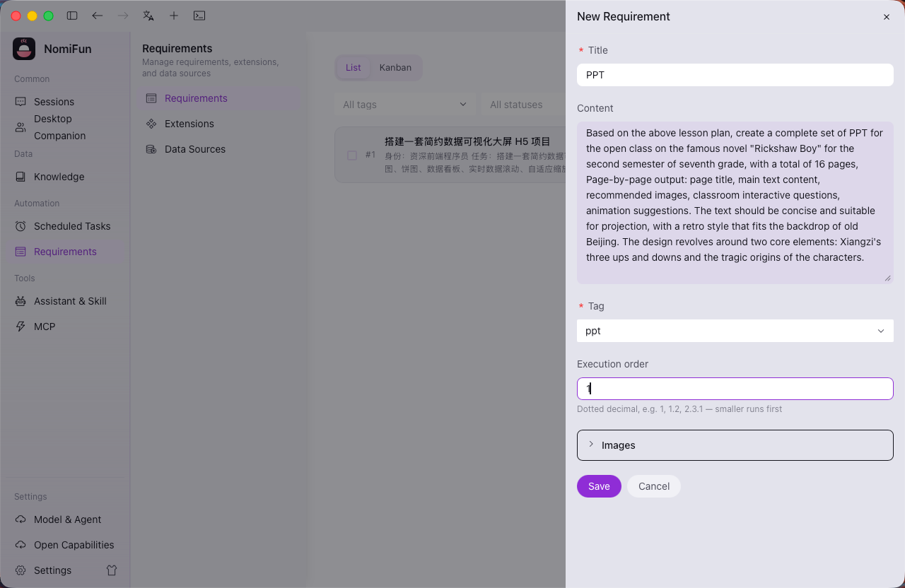Open Sessions in the sidebar
905x588 pixels.
[x=65, y=102]
